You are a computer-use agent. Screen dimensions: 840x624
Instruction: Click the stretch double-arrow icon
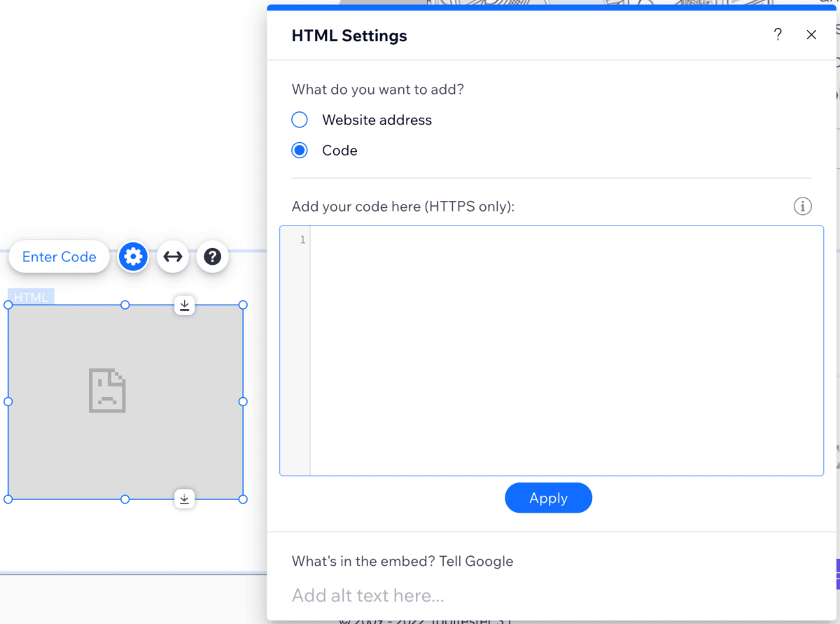173,257
